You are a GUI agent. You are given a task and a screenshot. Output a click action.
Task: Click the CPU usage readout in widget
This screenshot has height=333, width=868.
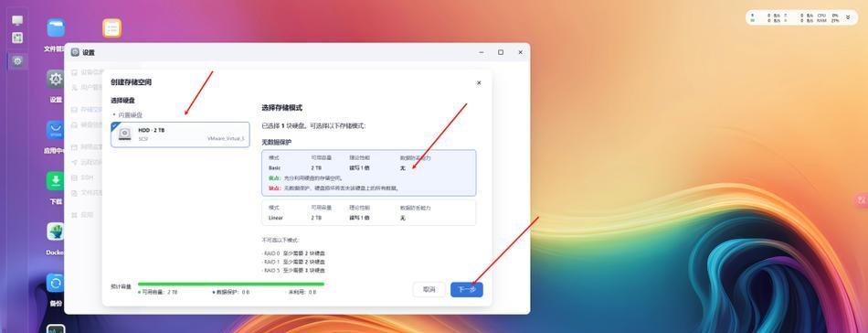pyautogui.click(x=828, y=15)
